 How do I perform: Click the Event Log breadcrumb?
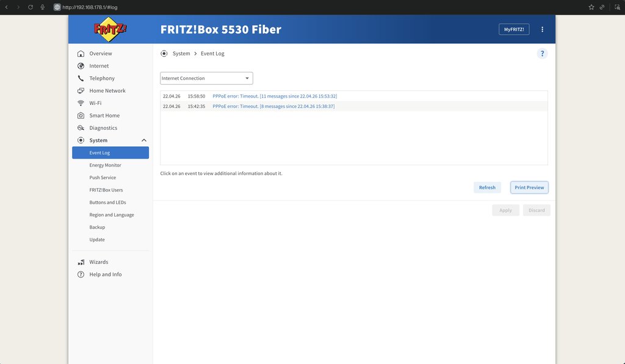(212, 54)
